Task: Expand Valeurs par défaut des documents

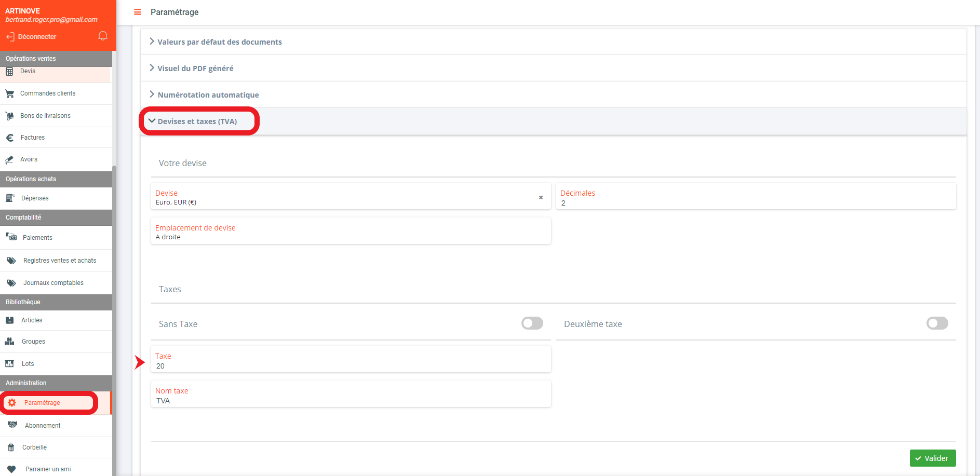Action: 219,42
